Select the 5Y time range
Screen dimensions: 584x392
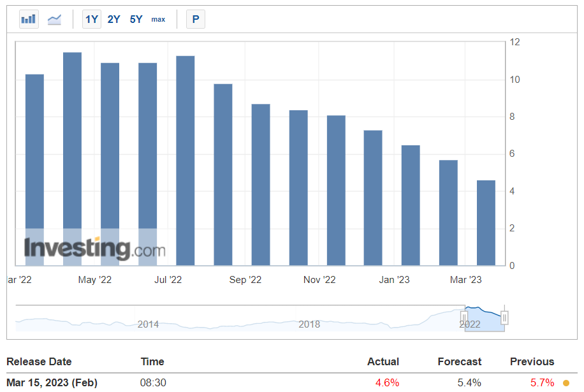pyautogui.click(x=136, y=19)
